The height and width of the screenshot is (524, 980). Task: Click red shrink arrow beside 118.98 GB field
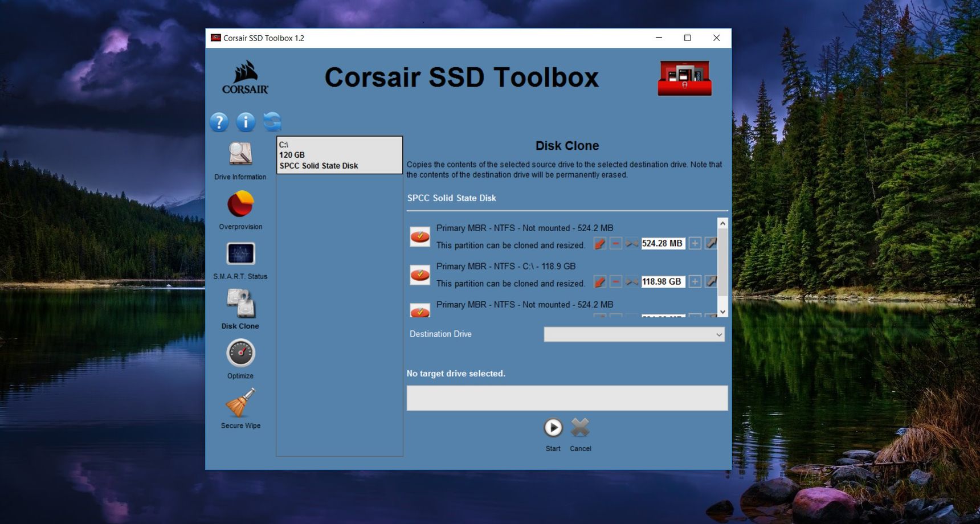[599, 282]
